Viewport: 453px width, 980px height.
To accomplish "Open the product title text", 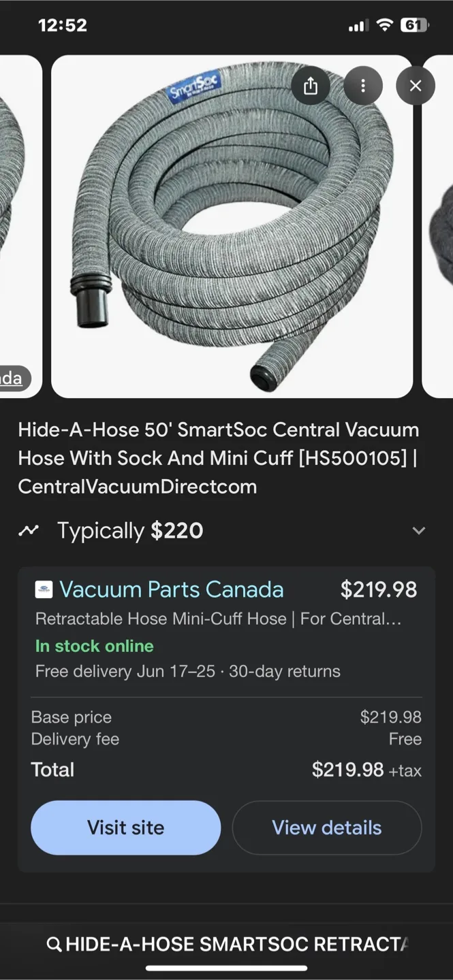I will [x=219, y=458].
